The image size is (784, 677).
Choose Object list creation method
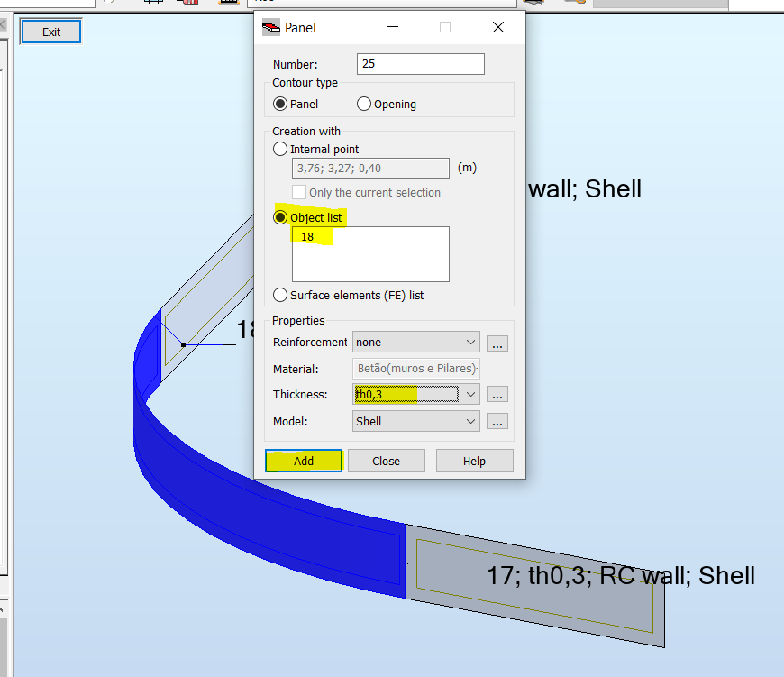[280, 217]
